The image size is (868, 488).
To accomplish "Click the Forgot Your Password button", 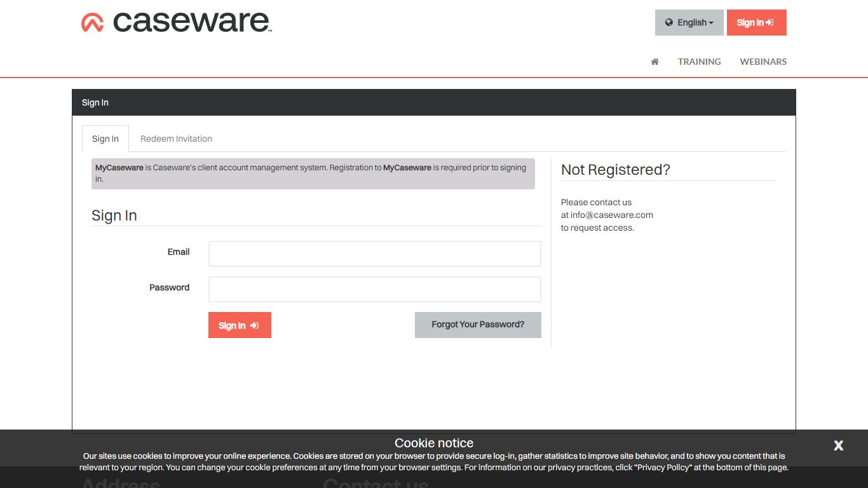I will [x=478, y=325].
